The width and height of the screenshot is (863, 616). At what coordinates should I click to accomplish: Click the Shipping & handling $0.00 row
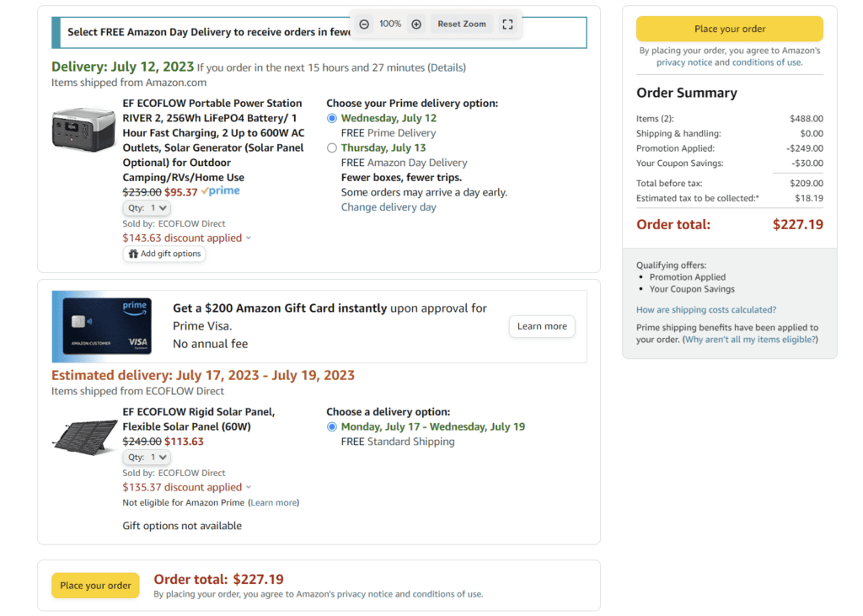730,134
